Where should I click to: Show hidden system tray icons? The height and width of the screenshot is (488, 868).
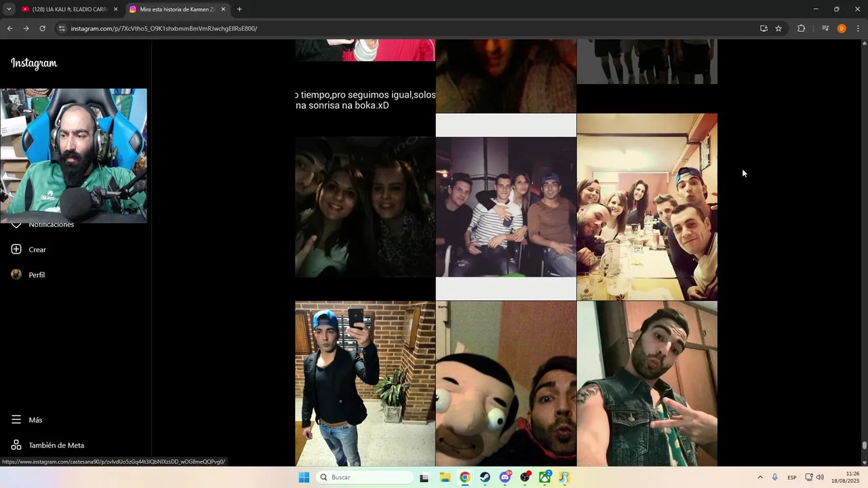pos(759,477)
